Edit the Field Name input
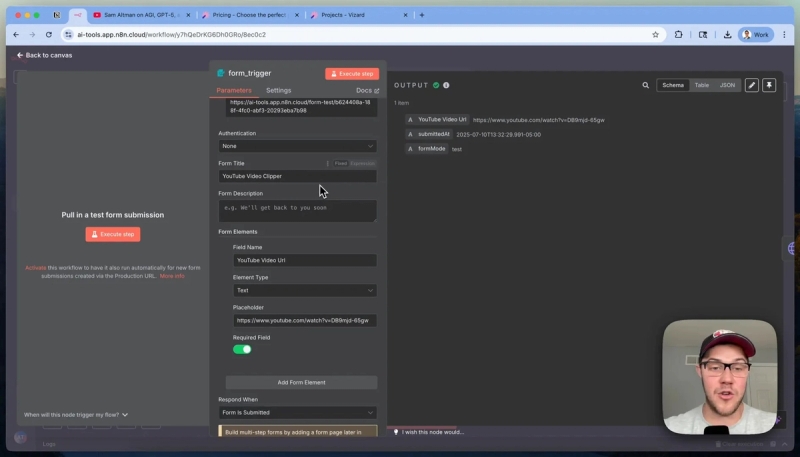Viewport: 800px width, 457px height. 305,260
